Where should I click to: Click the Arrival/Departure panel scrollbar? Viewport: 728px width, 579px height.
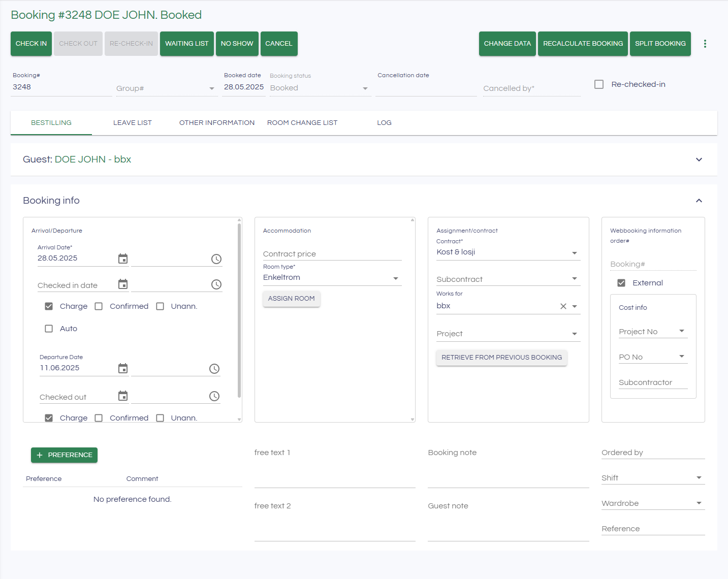coord(239,310)
